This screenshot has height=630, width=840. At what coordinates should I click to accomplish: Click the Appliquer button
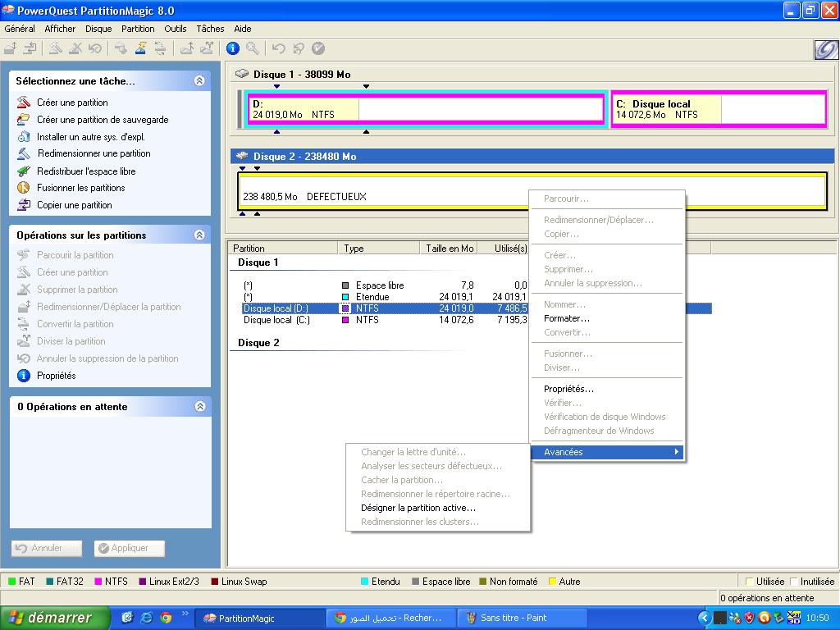coord(130,548)
